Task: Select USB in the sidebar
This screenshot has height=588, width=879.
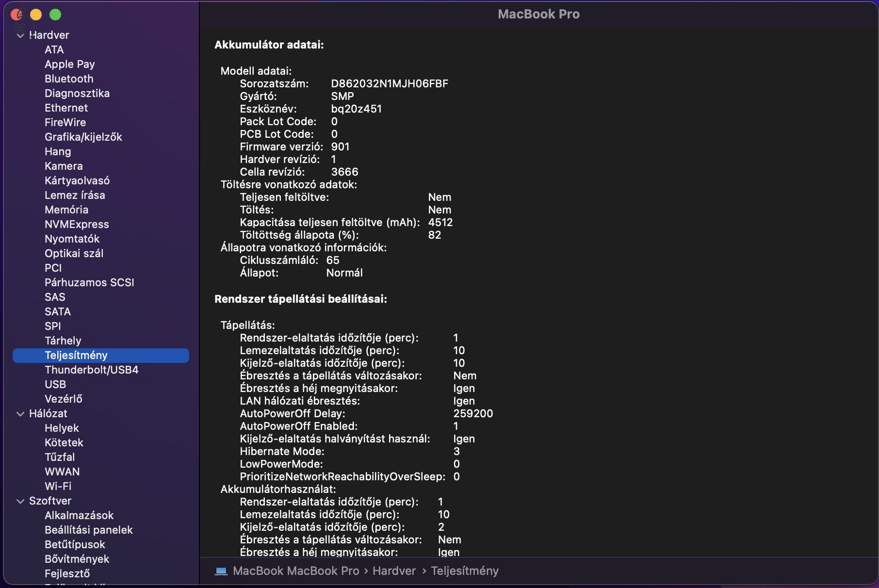Action: pos(55,384)
